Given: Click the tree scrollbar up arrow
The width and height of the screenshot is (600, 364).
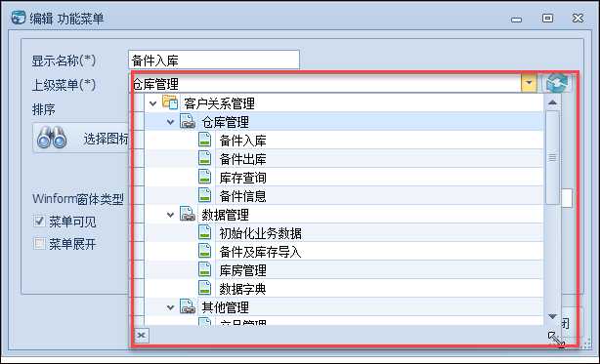Looking at the screenshot, I should pyautogui.click(x=552, y=102).
